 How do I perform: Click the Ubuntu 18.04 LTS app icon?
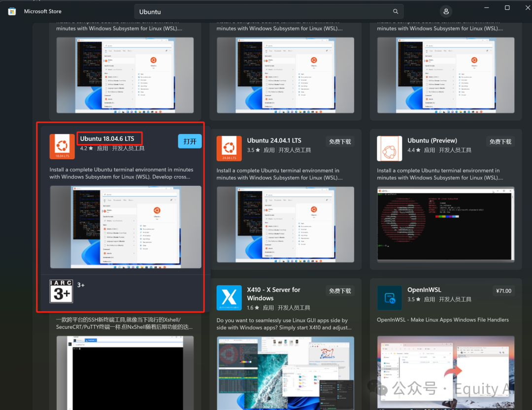click(x=62, y=147)
